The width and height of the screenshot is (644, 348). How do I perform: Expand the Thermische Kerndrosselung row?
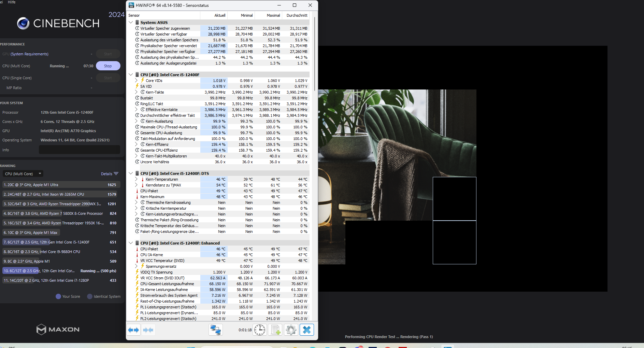click(136, 203)
